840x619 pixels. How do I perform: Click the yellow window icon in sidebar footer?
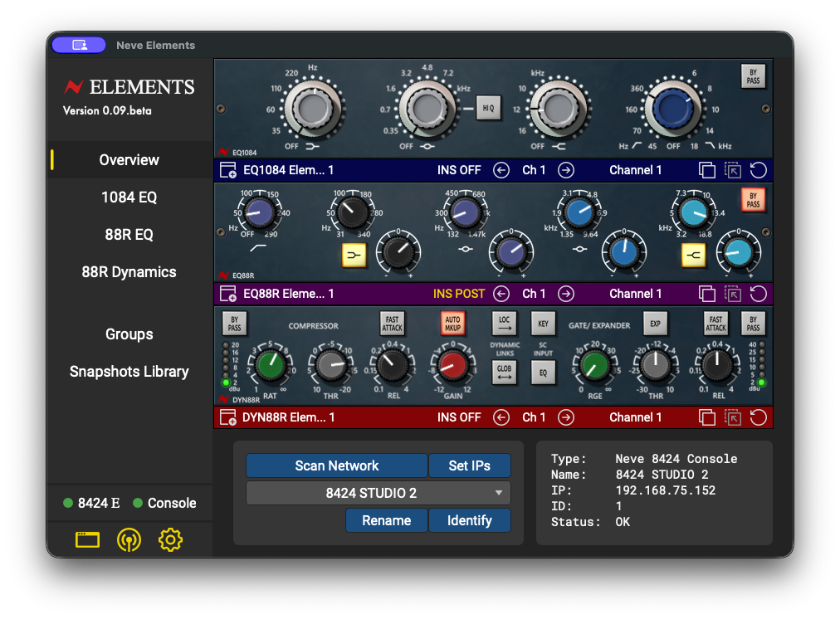click(x=87, y=539)
